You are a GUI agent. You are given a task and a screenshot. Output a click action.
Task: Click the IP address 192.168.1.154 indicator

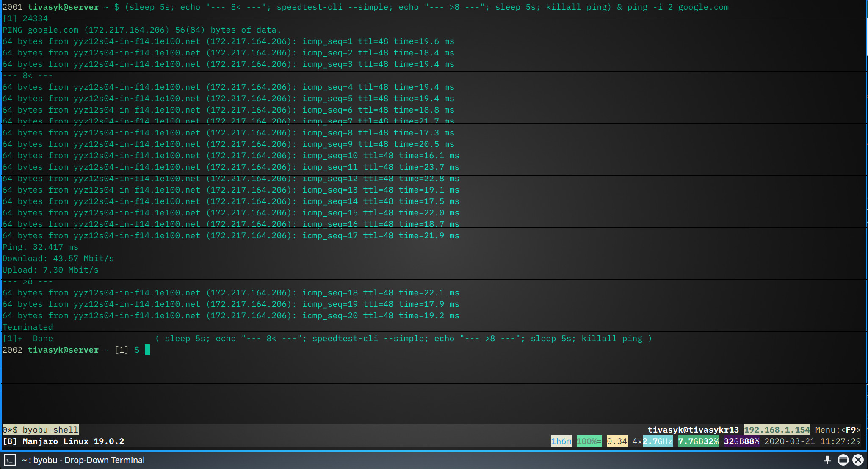point(777,430)
